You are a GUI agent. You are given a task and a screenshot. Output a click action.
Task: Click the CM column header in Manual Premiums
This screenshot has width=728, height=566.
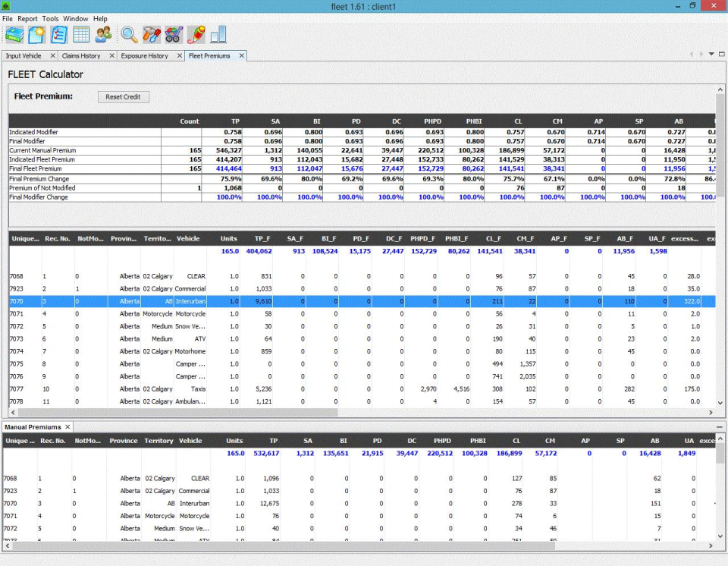click(550, 441)
